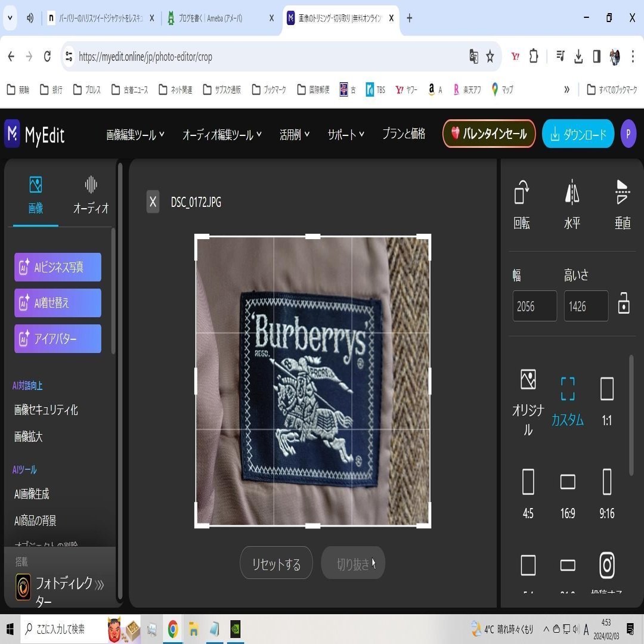The width and height of the screenshot is (644, 644).
Task: Select the 16:9 crop ratio
Action: pyautogui.click(x=567, y=494)
